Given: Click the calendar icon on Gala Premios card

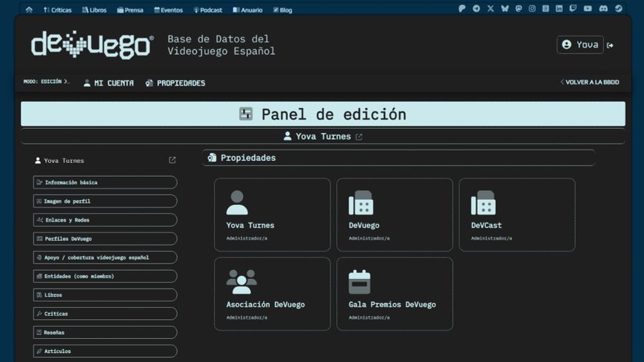Looking at the screenshot, I should pos(359,281).
